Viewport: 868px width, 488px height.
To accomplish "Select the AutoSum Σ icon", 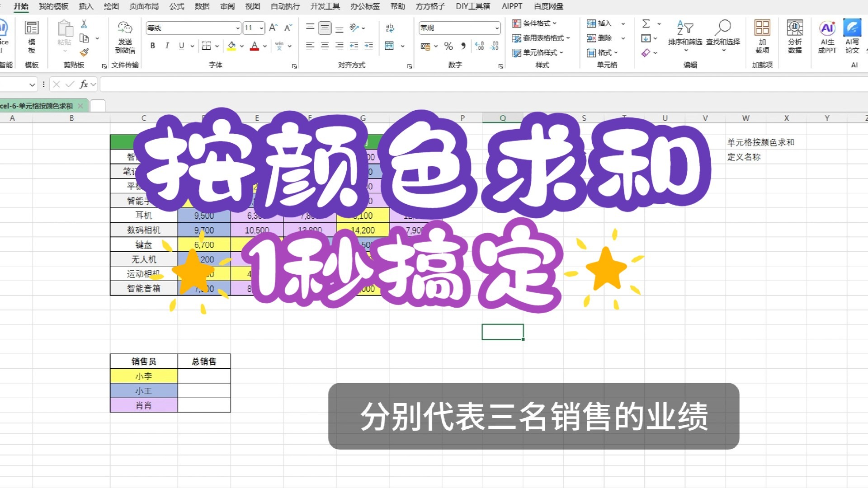I will [646, 23].
